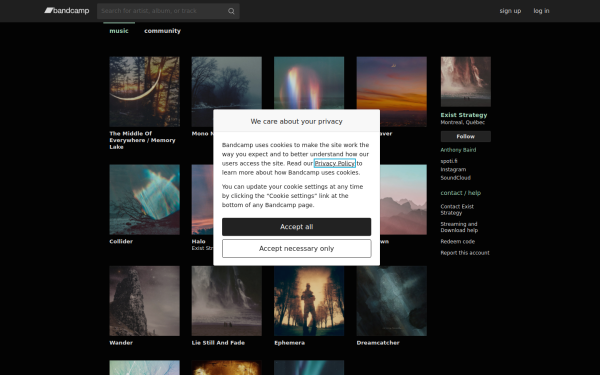Open the Dreamcatcher album cover
Image resolution: width=600 pixels, height=375 pixels.
click(x=392, y=301)
